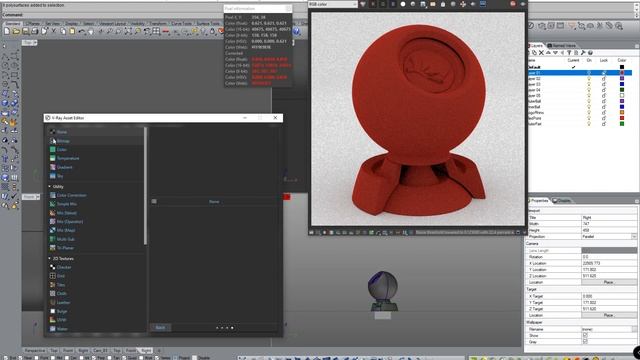Select the Rectangle tool in left toolbar
Screen dimensions: 640x360
(x=14, y=75)
